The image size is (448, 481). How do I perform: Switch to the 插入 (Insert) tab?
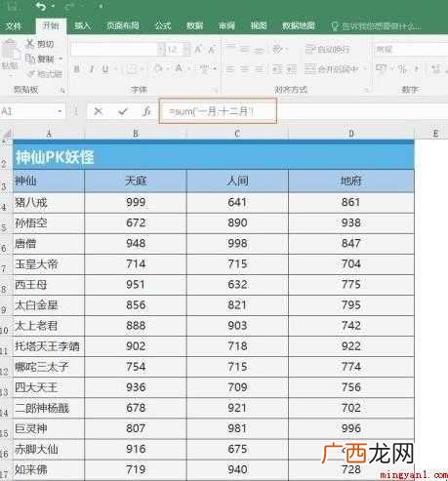(x=82, y=25)
